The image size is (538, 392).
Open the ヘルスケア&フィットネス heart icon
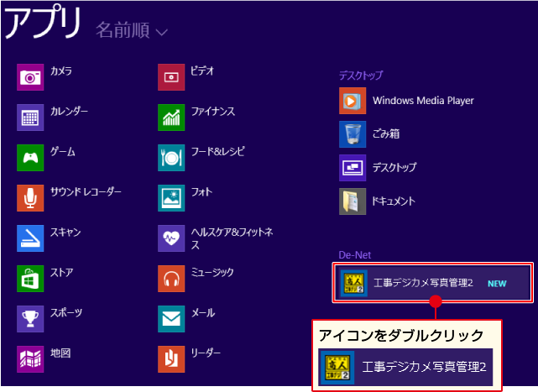[x=171, y=238]
